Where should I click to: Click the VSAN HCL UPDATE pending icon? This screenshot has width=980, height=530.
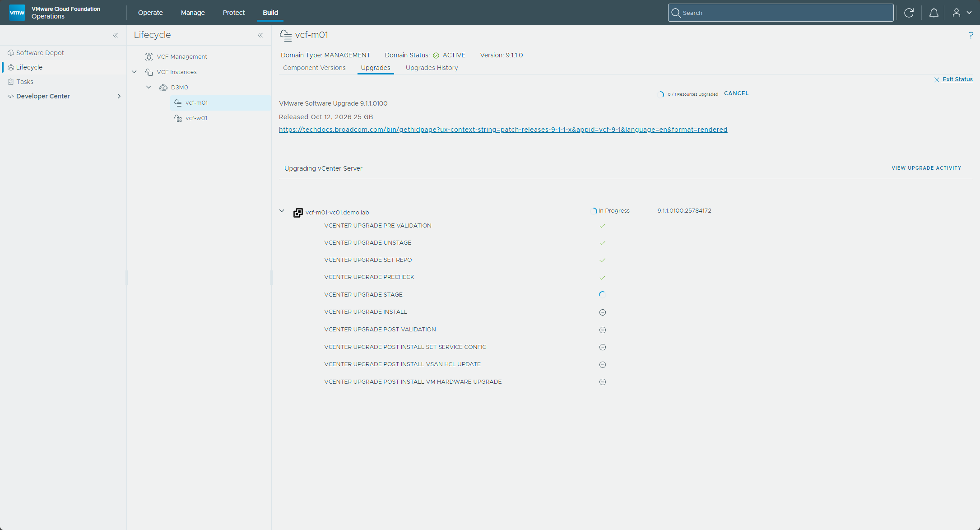pos(602,365)
